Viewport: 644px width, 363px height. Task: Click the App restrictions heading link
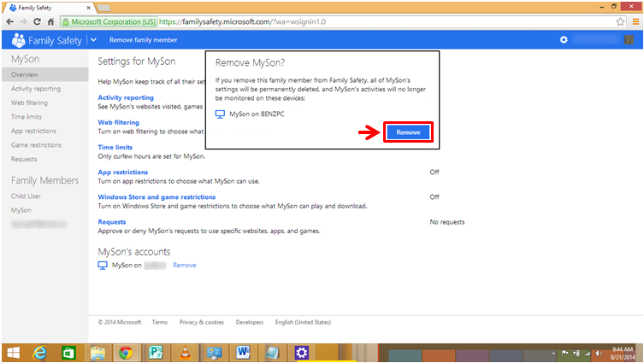[x=123, y=173]
